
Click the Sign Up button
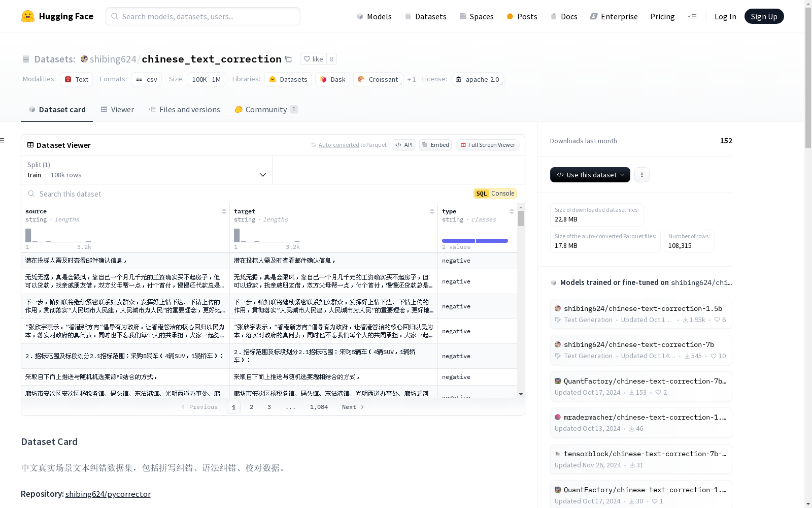(x=764, y=16)
